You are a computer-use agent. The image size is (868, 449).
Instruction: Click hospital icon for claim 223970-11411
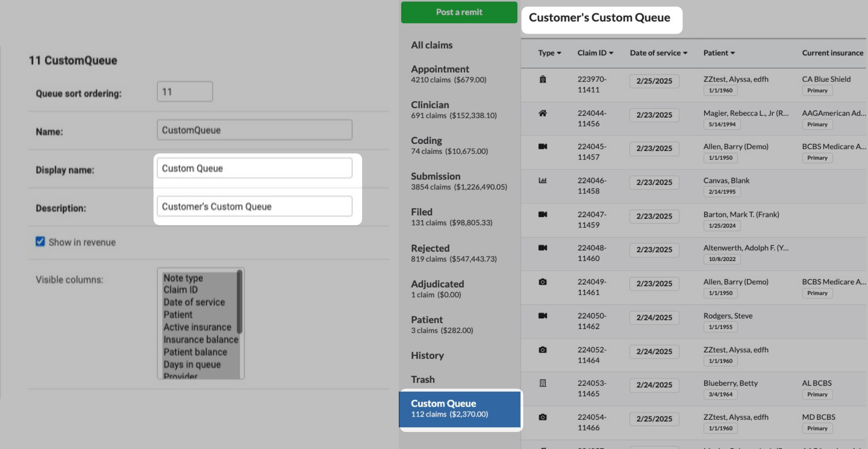542,79
